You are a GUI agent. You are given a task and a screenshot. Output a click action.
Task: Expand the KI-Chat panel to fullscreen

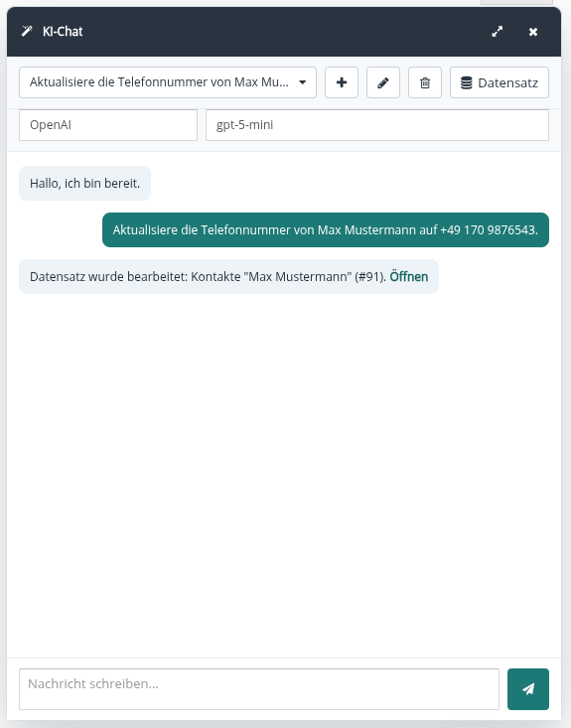pyautogui.click(x=498, y=32)
